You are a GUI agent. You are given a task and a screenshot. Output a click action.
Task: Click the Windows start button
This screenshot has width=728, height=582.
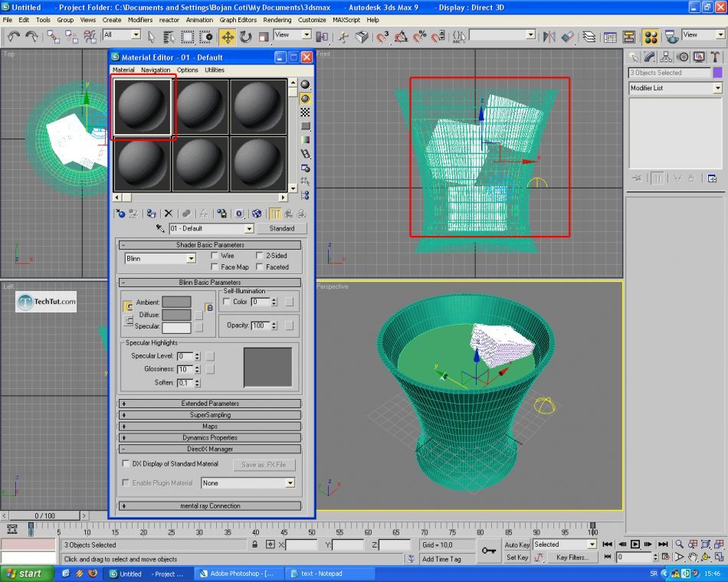[x=25, y=574]
